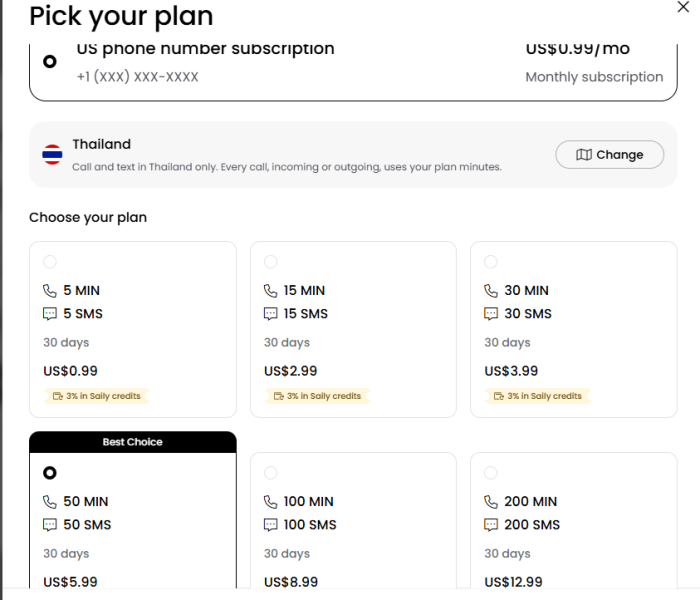Change the destination country from Thailand
Screen dimensions: 700x600
pos(609,154)
